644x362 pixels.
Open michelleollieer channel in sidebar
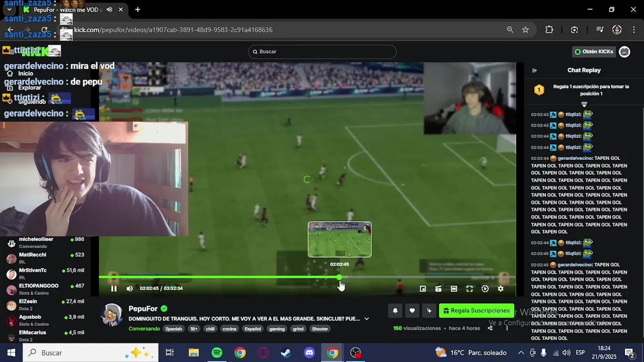click(45, 243)
